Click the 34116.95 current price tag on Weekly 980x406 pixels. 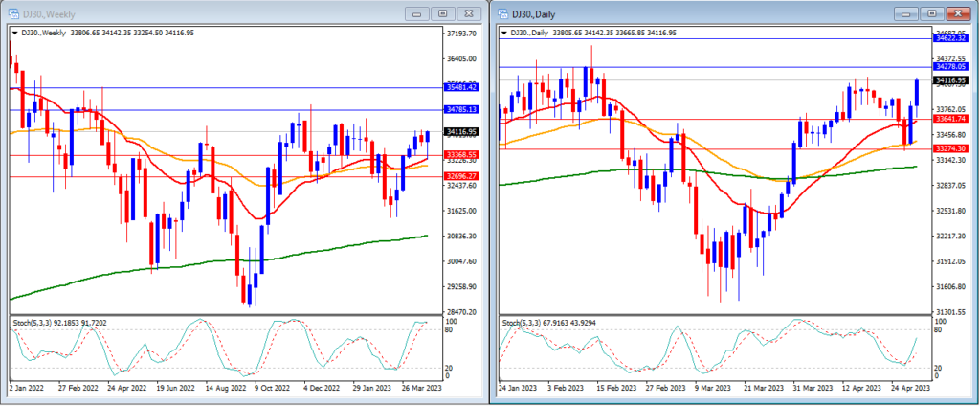pyautogui.click(x=461, y=132)
